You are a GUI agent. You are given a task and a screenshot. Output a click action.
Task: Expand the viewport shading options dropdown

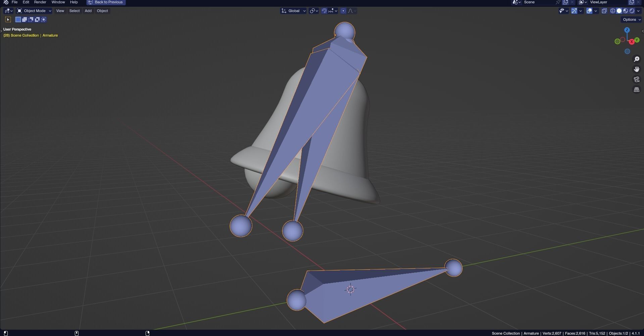(x=638, y=11)
